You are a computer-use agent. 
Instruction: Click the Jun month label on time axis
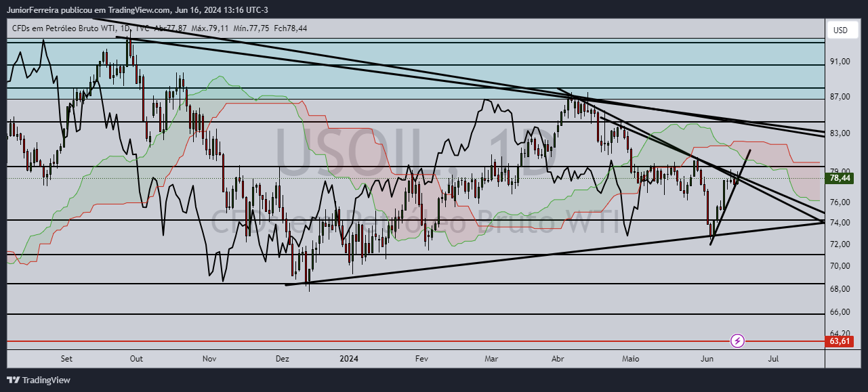pyautogui.click(x=707, y=359)
